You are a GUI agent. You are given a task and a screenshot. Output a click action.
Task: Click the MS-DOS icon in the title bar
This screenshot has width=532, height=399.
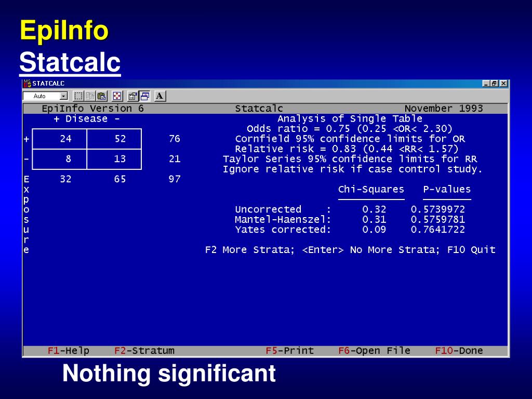click(x=27, y=84)
